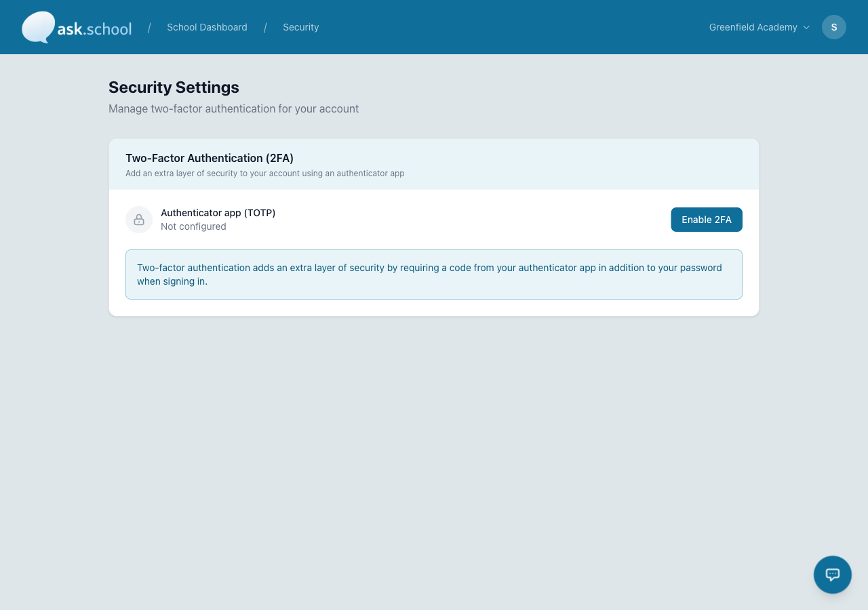This screenshot has height=610, width=868.
Task: Click the 'Manage two-factor authentication' subtitle
Action: 234,108
